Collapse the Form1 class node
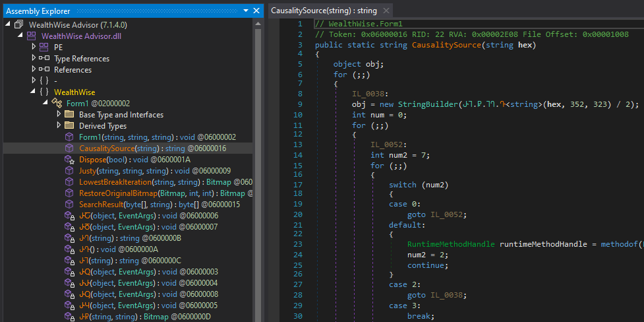Screen dimensions: 644x322 pos(46,104)
